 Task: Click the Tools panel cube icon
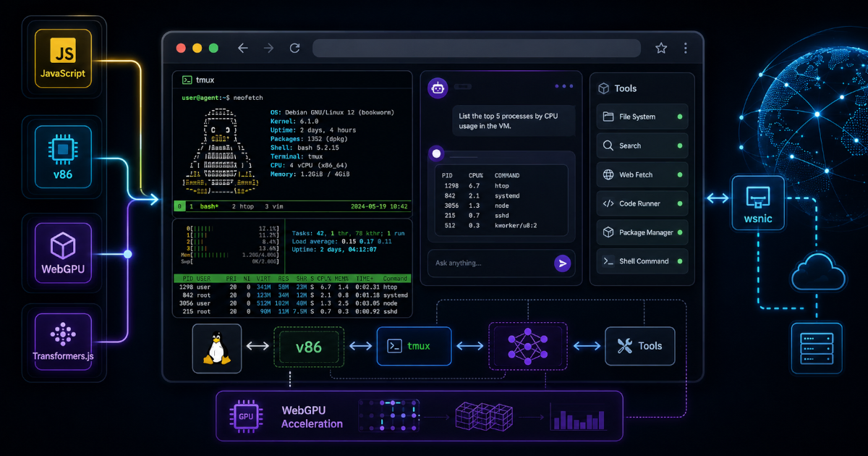coord(603,88)
